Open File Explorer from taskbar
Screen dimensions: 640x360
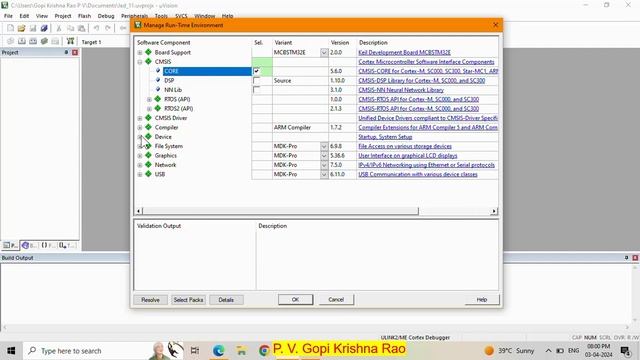[x=241, y=351]
